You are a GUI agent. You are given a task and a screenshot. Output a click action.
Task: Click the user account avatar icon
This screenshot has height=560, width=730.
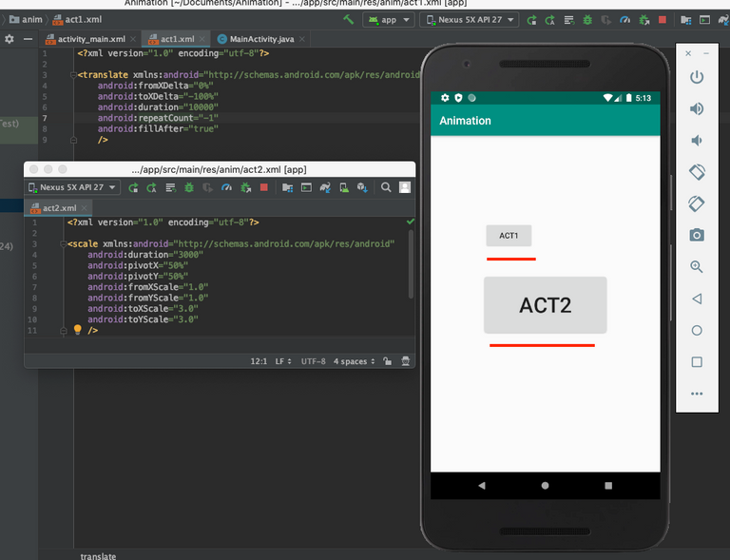pos(405,187)
